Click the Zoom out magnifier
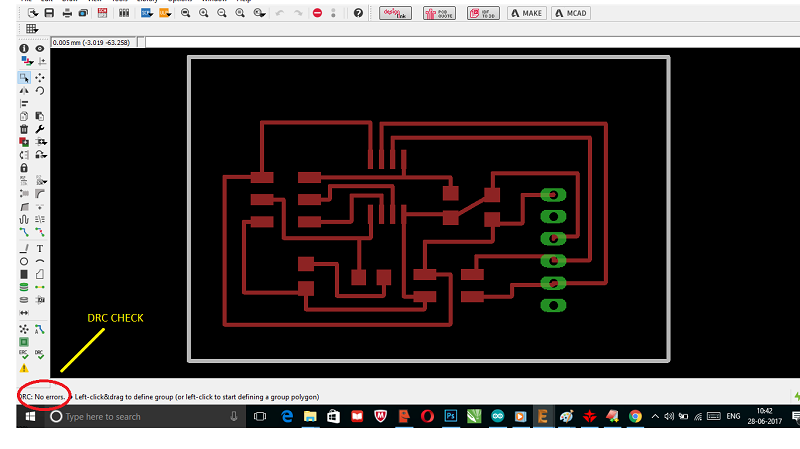This screenshot has height=449, width=800. click(222, 13)
